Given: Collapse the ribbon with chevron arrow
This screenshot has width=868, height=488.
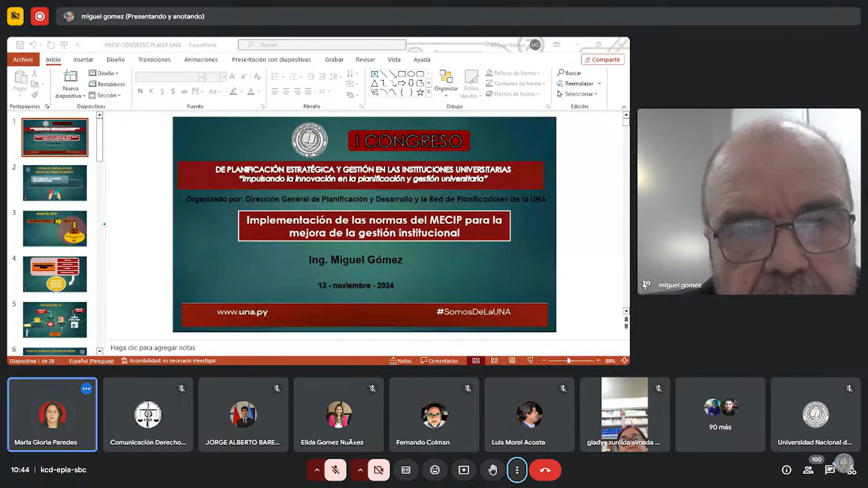Looking at the screenshot, I should pos(624,107).
